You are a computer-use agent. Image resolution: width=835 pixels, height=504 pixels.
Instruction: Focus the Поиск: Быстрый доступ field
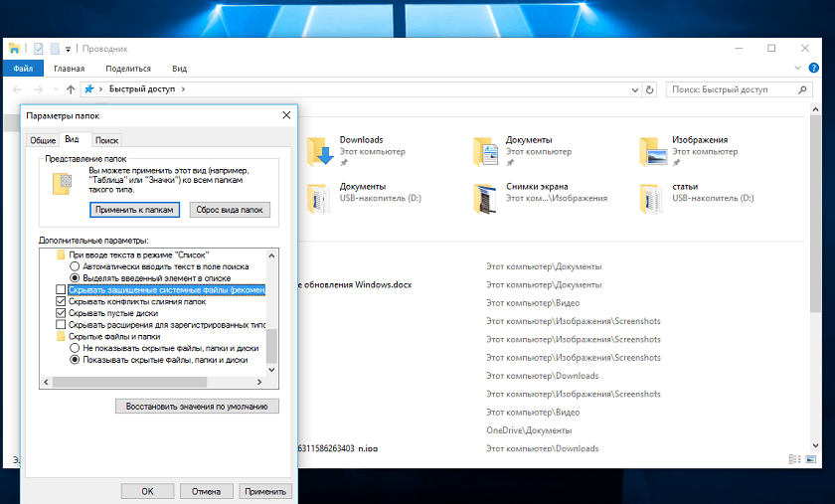[x=740, y=89]
